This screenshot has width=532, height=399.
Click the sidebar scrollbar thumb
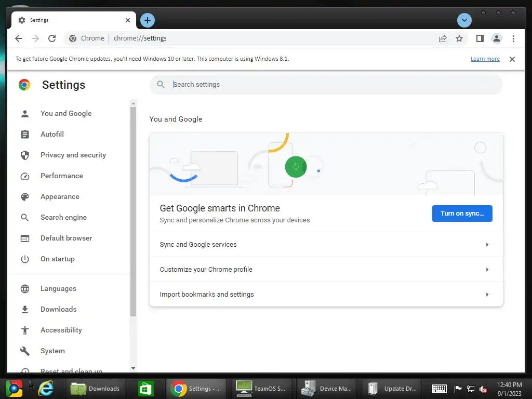[133, 212]
